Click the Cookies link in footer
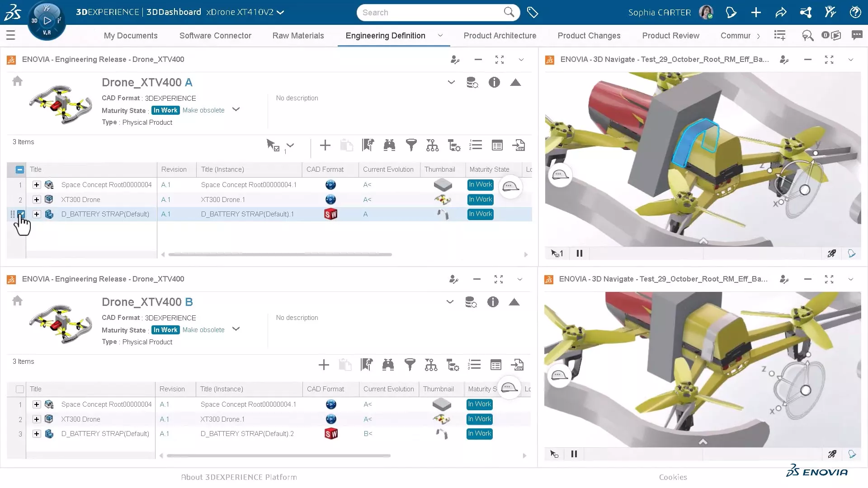The width and height of the screenshot is (868, 488). pyautogui.click(x=673, y=477)
